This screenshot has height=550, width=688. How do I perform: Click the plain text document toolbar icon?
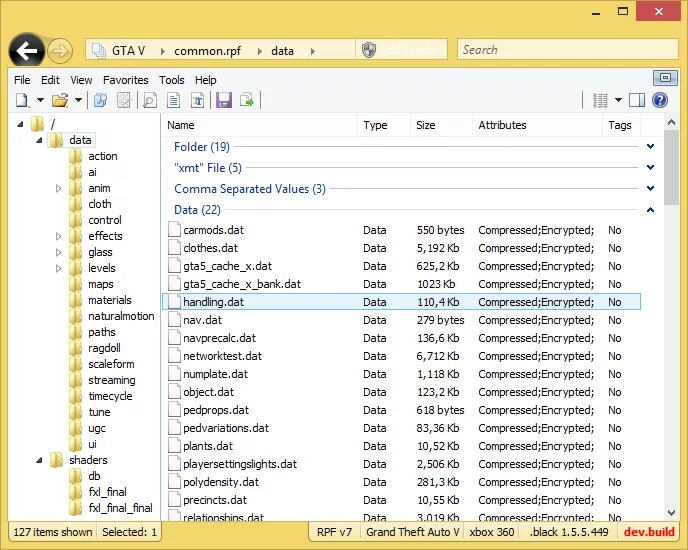(174, 101)
